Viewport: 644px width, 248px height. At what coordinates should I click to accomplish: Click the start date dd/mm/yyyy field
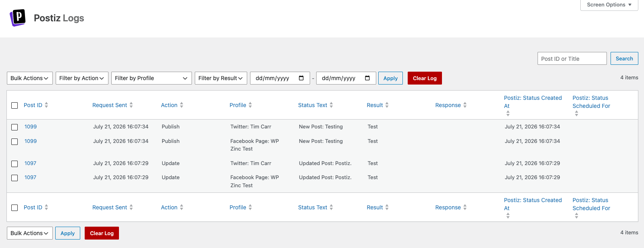(x=280, y=78)
